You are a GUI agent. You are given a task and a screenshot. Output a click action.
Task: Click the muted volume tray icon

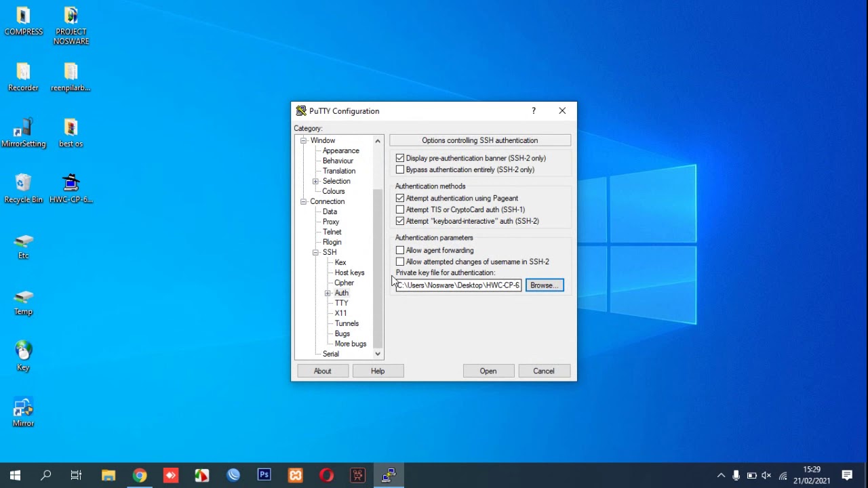click(767, 475)
